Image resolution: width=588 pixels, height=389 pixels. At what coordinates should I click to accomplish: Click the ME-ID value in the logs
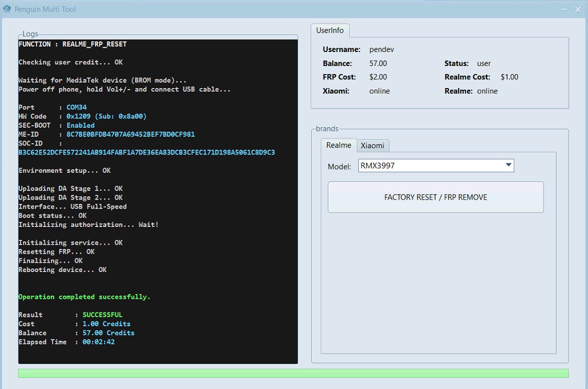[130, 135]
